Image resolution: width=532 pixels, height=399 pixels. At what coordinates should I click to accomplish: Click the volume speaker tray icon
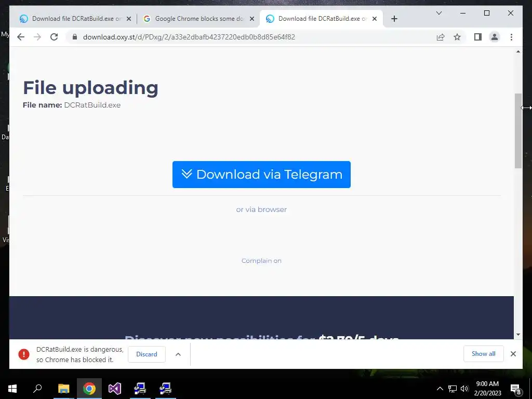[x=464, y=389]
